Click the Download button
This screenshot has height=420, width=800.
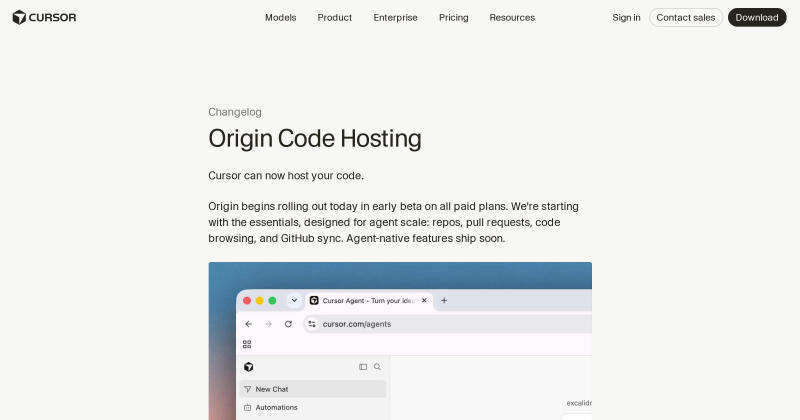757,17
